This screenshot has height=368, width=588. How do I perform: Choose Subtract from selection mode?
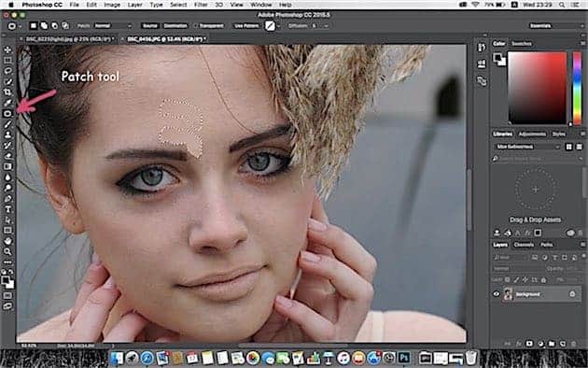point(54,25)
